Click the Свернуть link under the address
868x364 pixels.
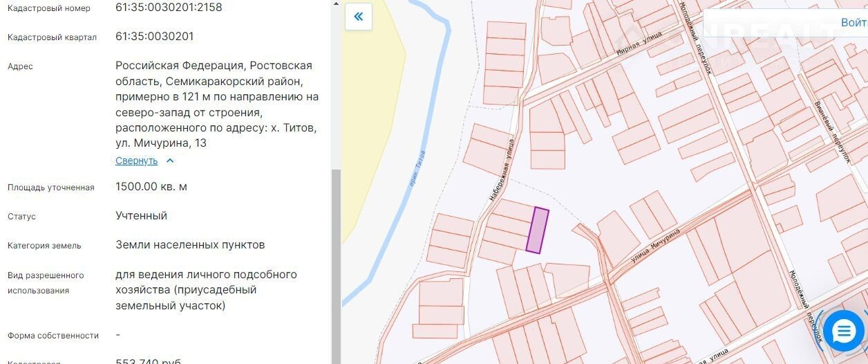[136, 161]
